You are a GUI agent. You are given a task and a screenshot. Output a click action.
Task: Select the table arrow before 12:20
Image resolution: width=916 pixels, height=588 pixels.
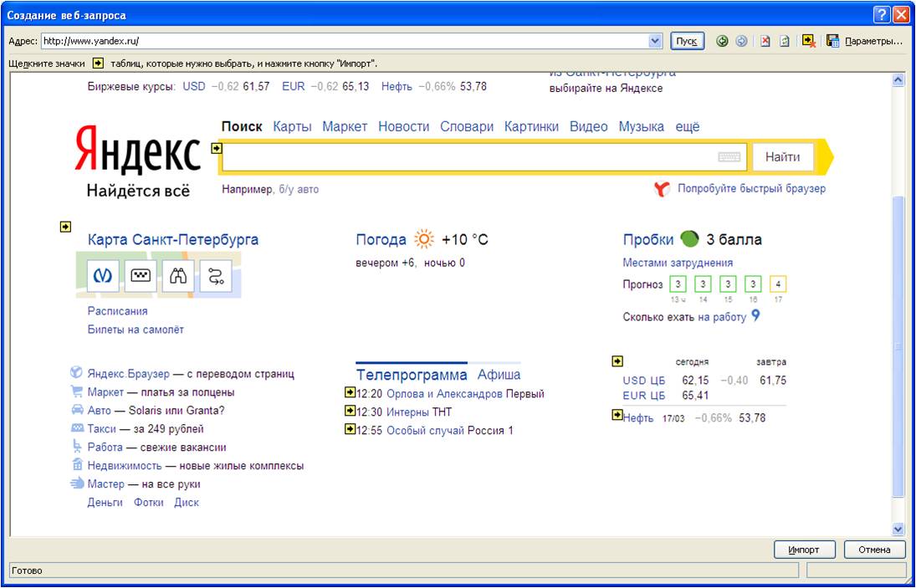click(x=350, y=393)
